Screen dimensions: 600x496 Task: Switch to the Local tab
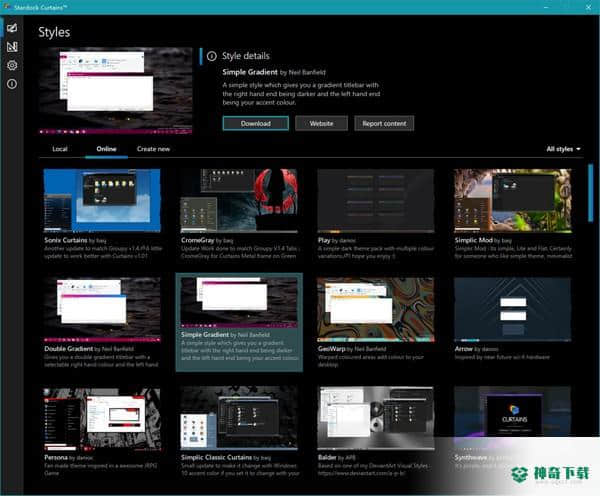(60, 149)
